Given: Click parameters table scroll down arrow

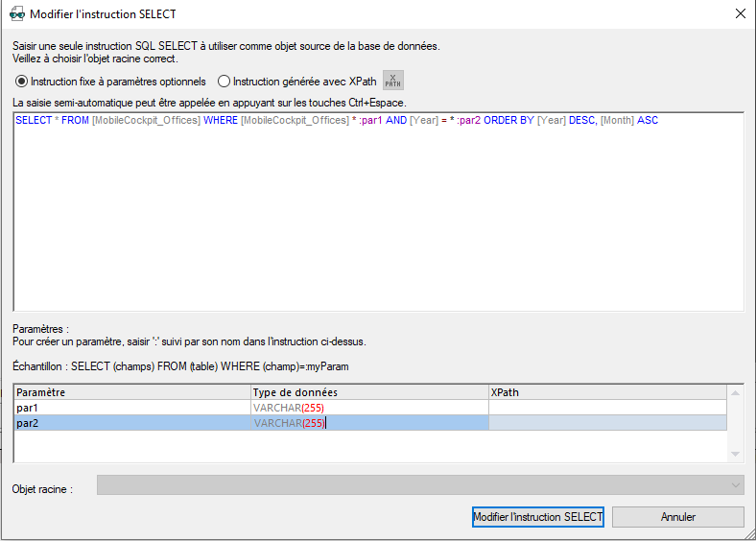Looking at the screenshot, I should click(736, 454).
